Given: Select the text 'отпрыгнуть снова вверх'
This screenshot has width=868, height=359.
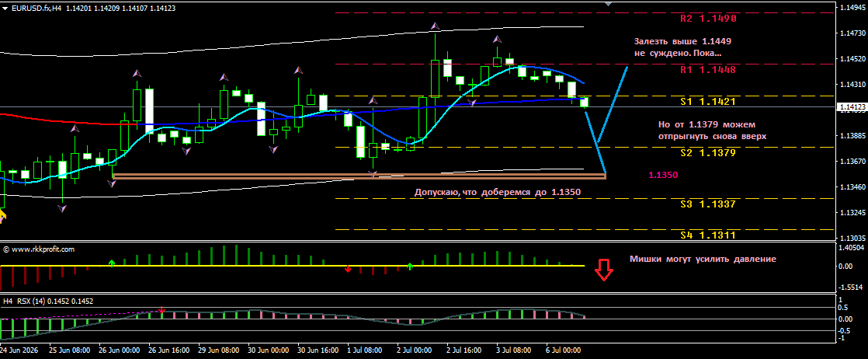Looking at the screenshot, I should click(x=713, y=136).
